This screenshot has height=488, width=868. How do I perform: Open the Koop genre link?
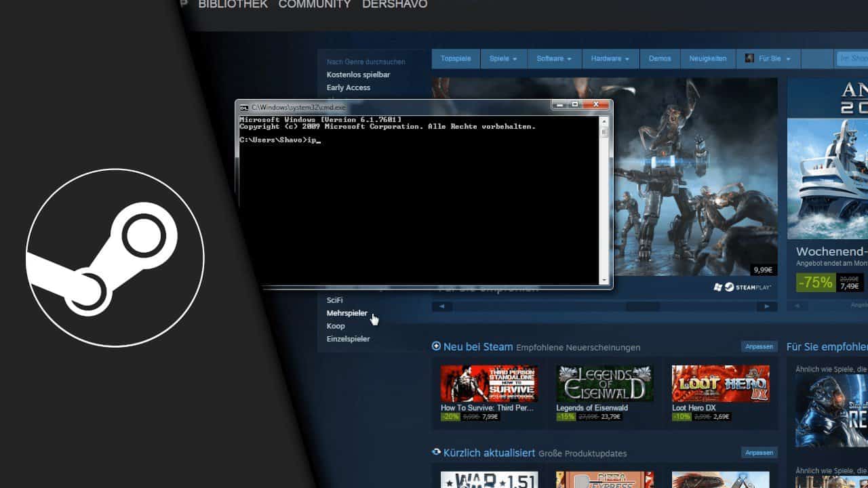coord(336,326)
